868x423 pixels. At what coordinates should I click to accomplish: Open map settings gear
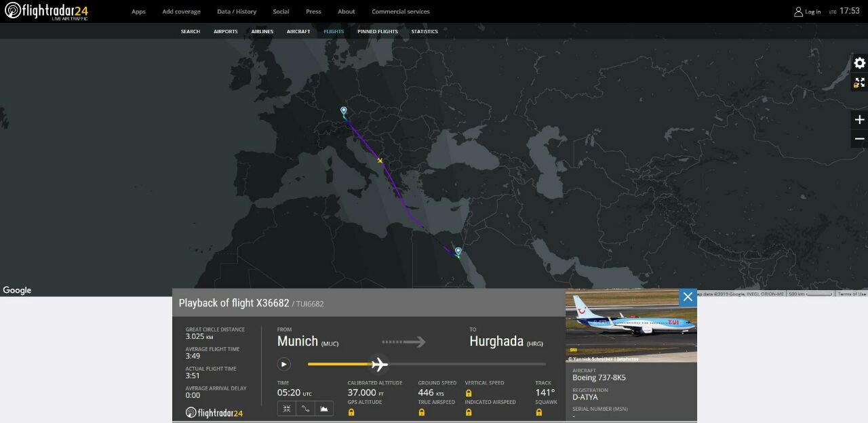[x=859, y=63]
